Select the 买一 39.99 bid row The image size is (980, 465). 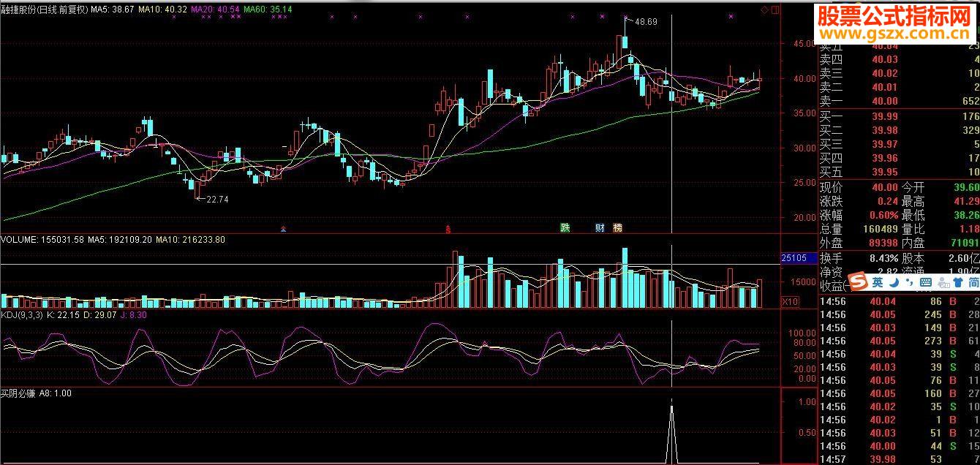pyautogui.click(x=900, y=117)
